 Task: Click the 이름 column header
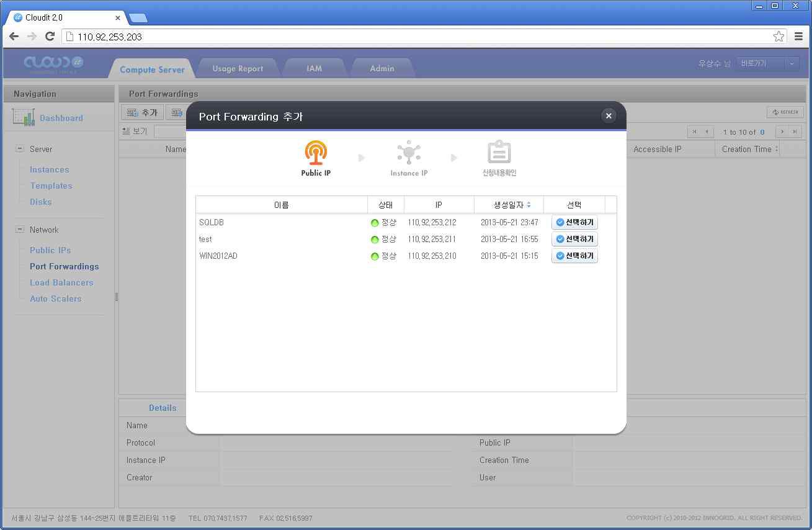282,205
